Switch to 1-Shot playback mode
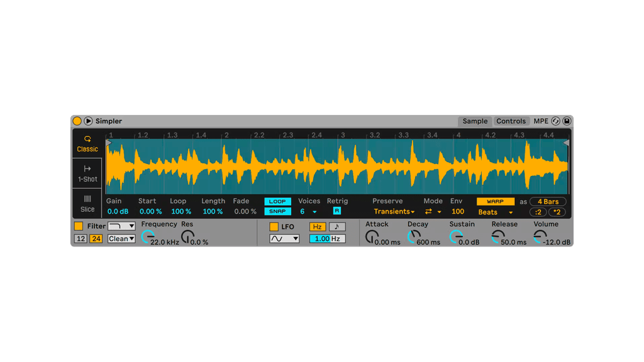 pyautogui.click(x=87, y=169)
